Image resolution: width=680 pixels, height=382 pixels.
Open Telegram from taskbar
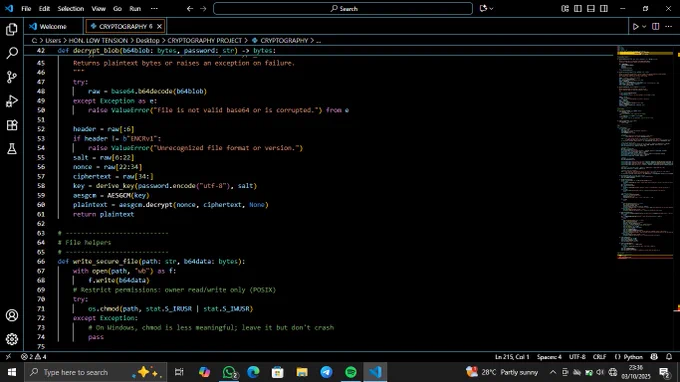[x=327, y=372]
